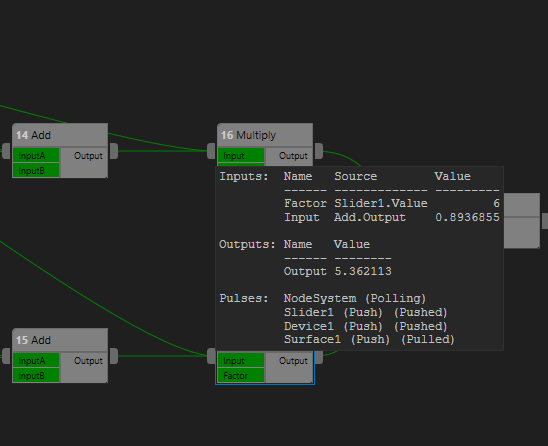
Task: Click left connector of 15 Add node
Action: tap(6, 356)
